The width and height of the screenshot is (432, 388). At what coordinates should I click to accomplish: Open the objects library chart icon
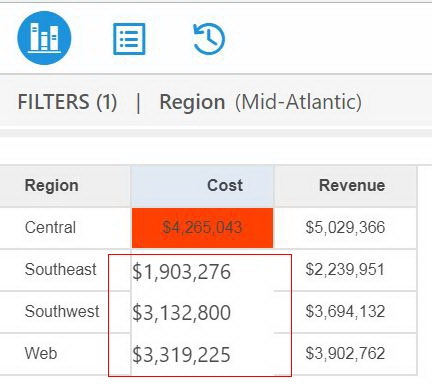point(44,38)
